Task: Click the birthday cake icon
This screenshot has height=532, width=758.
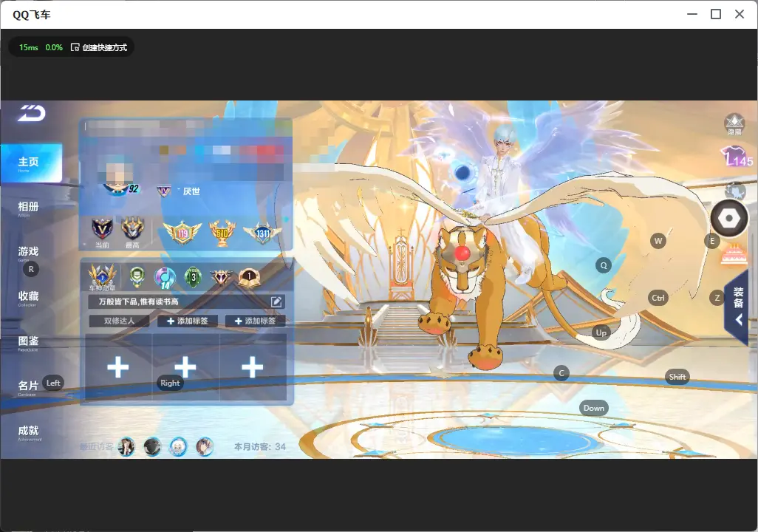Action: click(734, 255)
